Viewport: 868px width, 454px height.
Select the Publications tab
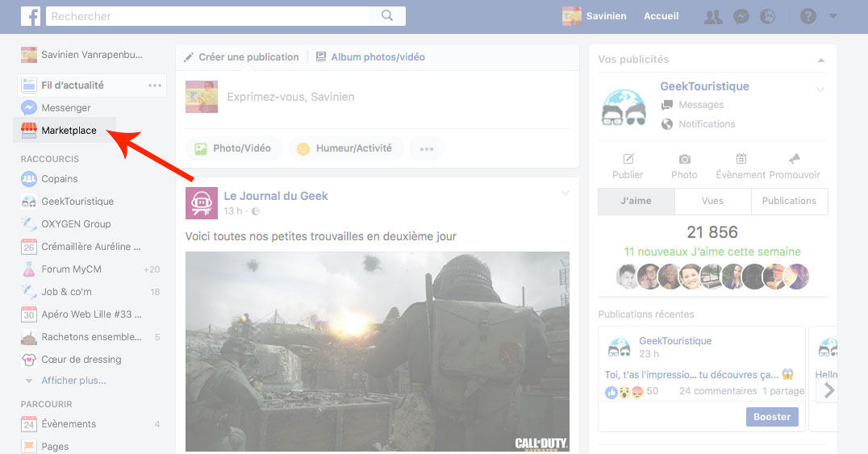pyautogui.click(x=790, y=201)
